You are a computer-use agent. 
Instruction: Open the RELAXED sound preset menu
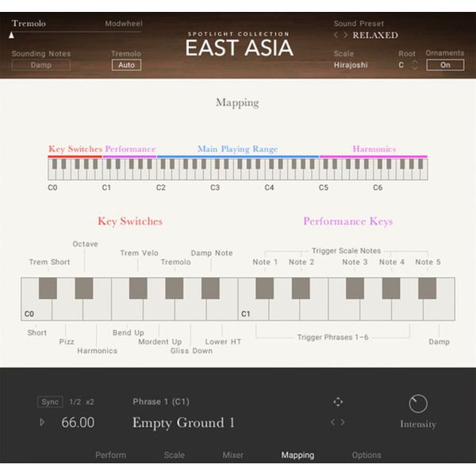(375, 35)
